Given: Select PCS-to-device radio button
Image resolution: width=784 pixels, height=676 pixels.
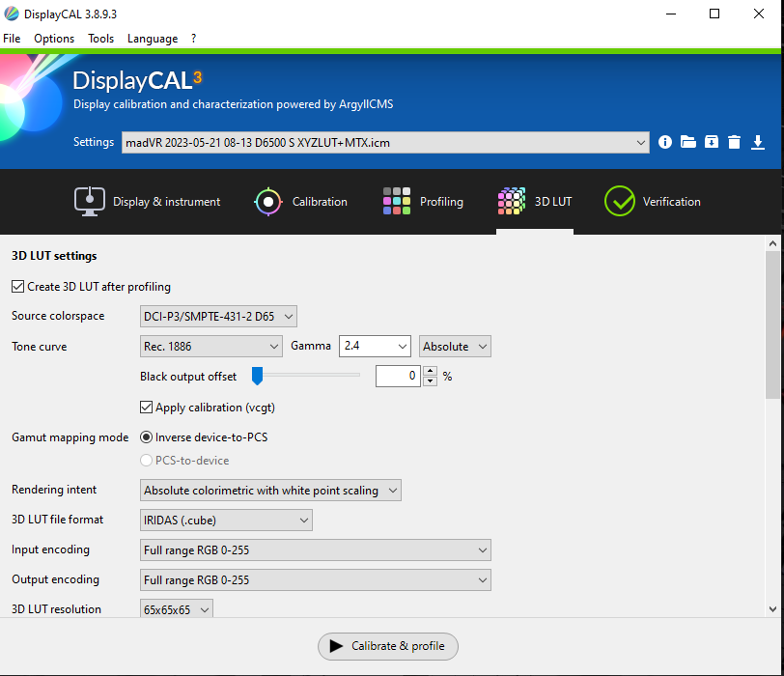Looking at the screenshot, I should 146,460.
